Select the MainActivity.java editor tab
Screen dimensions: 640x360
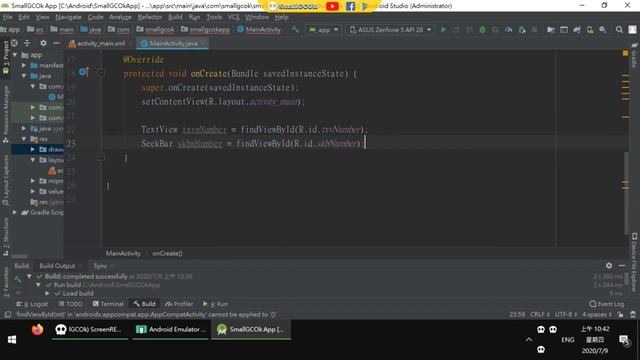[173, 43]
